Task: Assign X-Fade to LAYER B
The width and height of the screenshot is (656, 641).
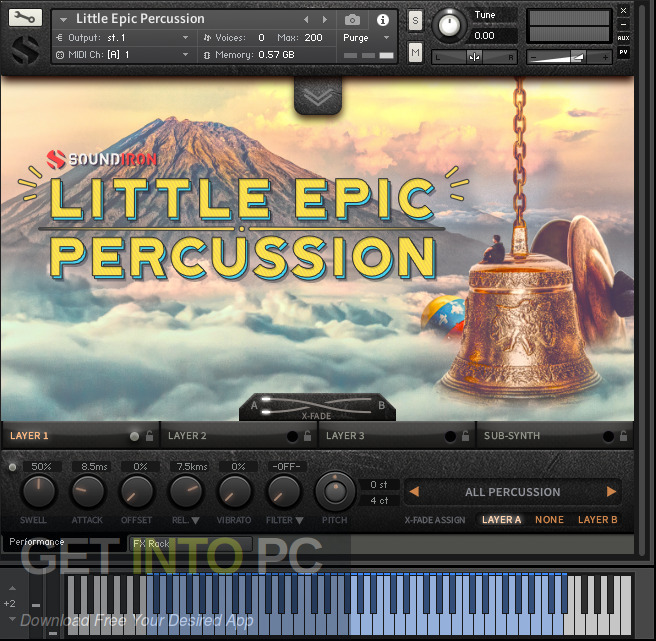Action: coord(597,520)
